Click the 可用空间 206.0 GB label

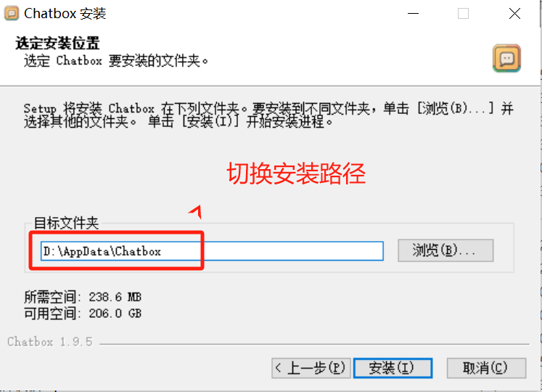(x=83, y=313)
